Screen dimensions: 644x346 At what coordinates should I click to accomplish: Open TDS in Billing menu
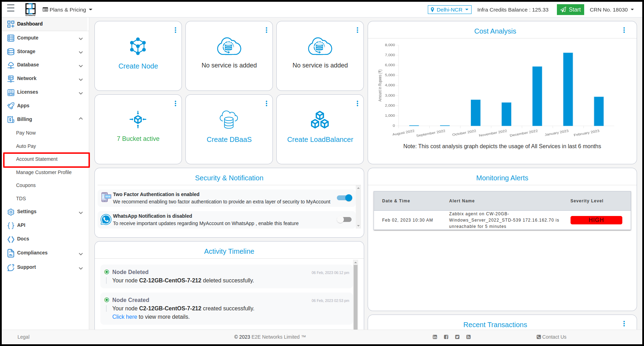pyautogui.click(x=21, y=199)
